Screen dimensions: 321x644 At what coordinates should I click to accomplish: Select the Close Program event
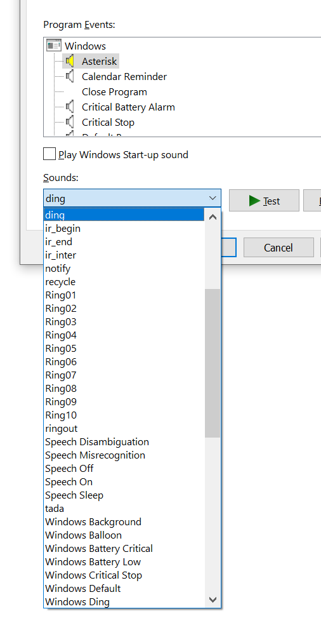(115, 92)
